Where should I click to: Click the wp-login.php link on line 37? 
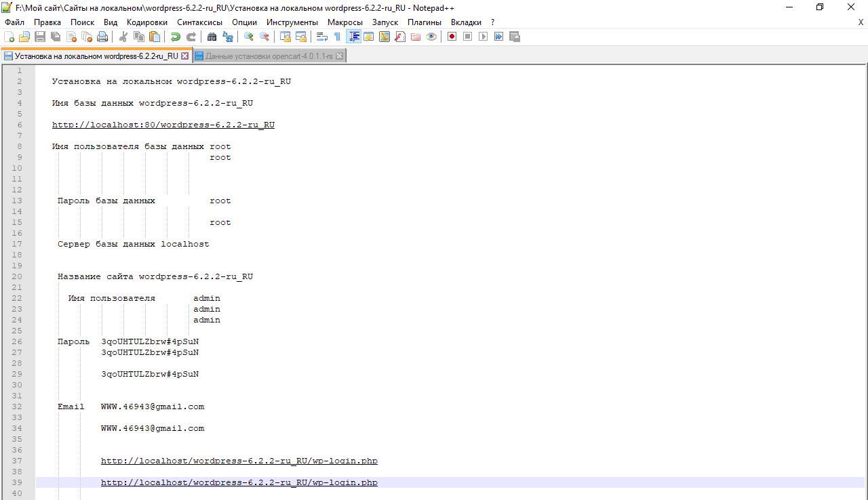(239, 461)
